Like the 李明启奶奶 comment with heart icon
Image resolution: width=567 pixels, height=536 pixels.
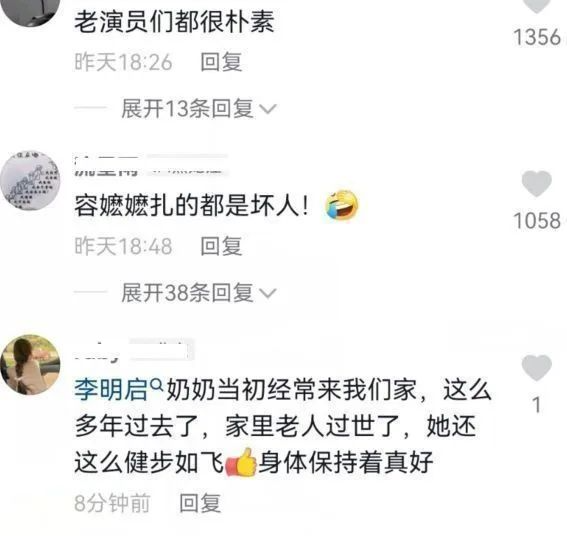tap(537, 368)
